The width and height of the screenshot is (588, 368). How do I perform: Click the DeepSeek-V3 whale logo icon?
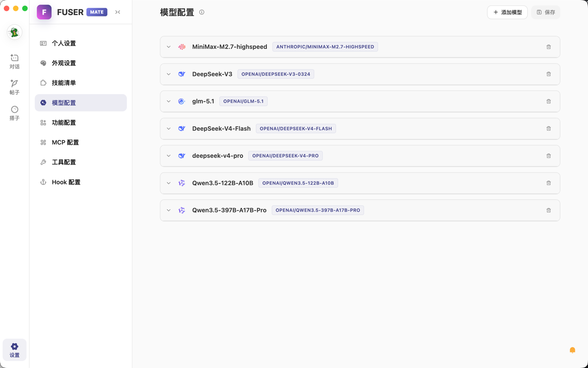(182, 74)
